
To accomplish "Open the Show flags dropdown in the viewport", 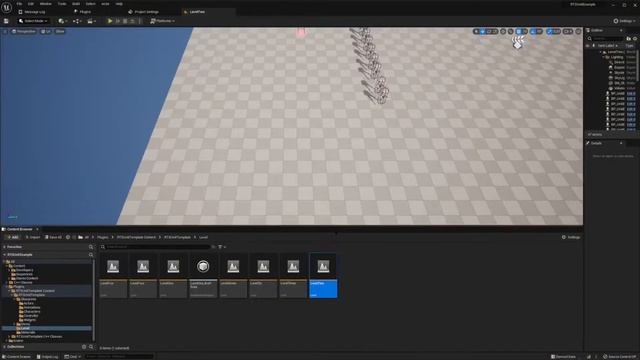I will (60, 31).
